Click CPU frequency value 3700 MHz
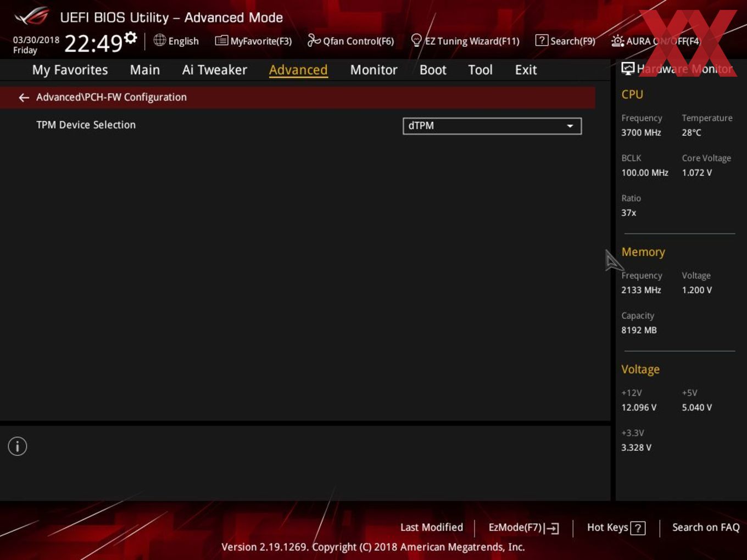 [641, 132]
